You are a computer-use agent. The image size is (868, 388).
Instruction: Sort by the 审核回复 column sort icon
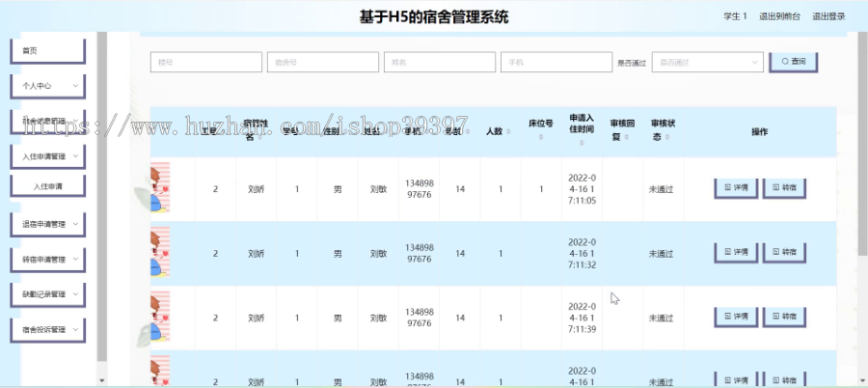click(x=627, y=137)
